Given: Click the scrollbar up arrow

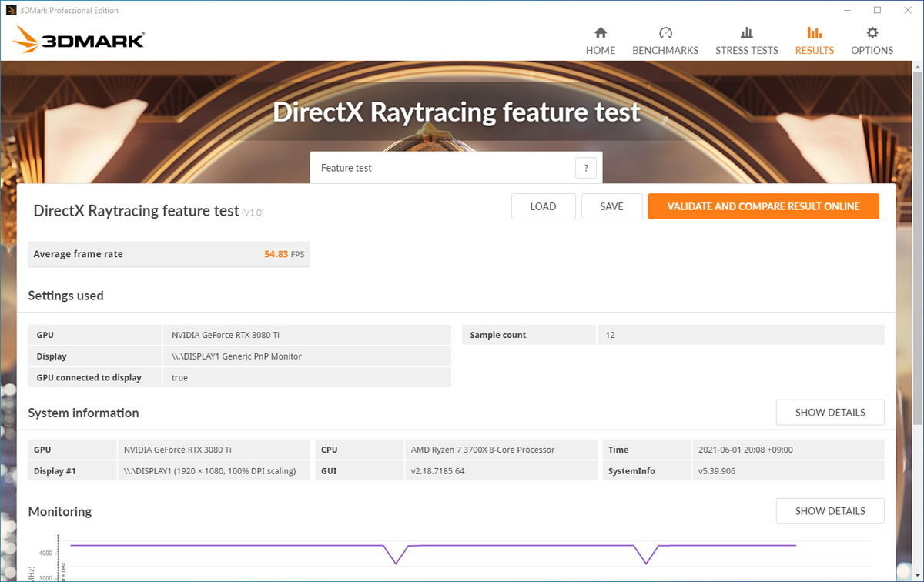Looking at the screenshot, I should click(x=917, y=67).
